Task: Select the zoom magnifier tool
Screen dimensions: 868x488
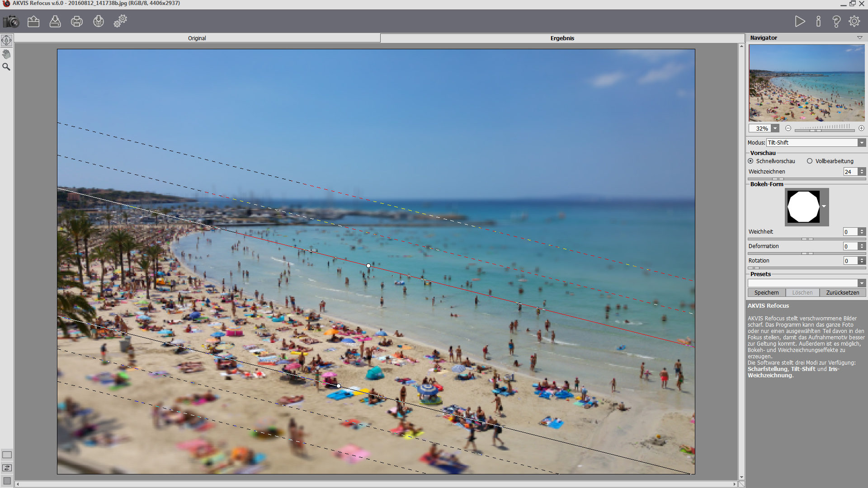Action: pos(6,67)
